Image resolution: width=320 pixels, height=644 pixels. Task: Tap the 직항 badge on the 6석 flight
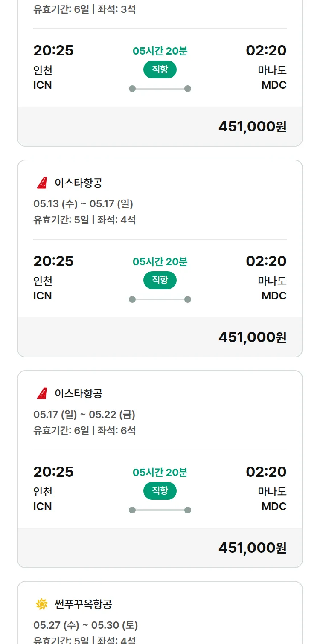coord(160,491)
